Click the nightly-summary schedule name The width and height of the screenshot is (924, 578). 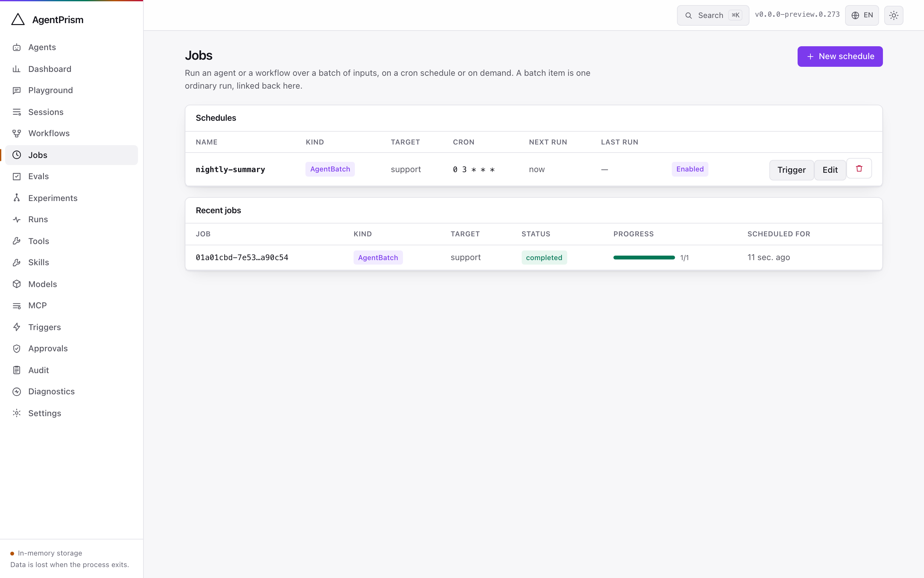230,169
